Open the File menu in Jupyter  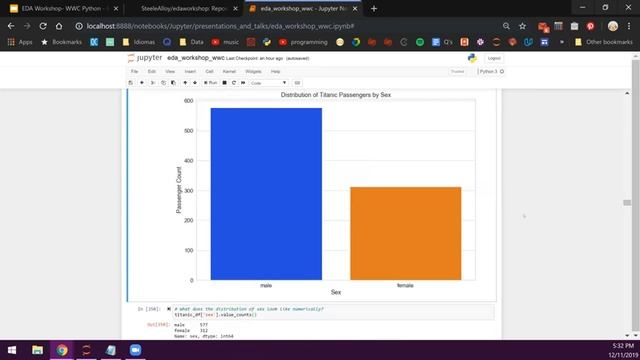[134, 71]
